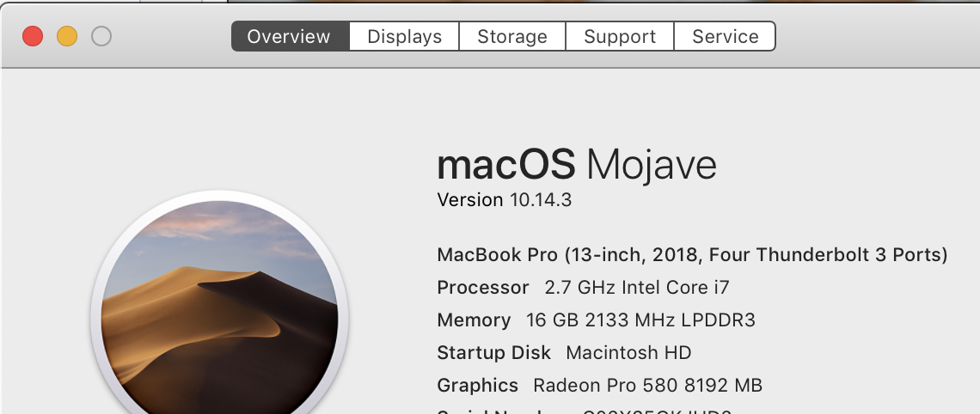Click the Memory label
Viewport: 980px width, 414px height.
click(x=474, y=320)
